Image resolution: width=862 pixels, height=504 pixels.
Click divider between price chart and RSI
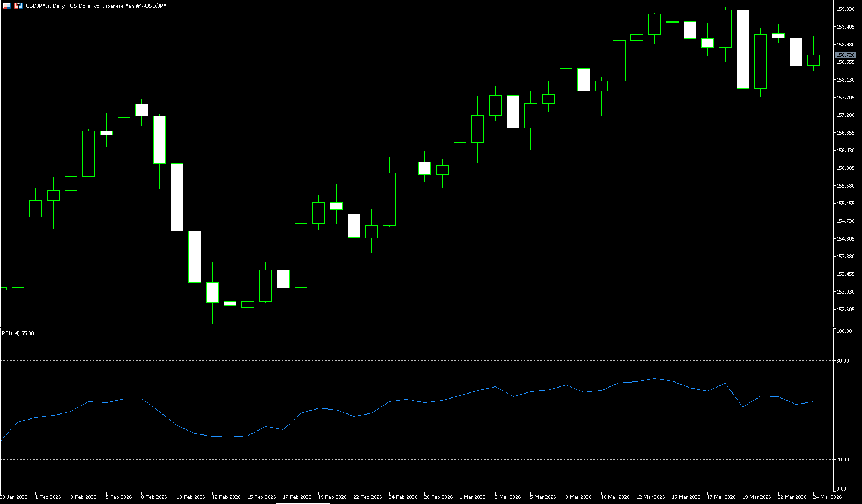[x=414, y=328]
